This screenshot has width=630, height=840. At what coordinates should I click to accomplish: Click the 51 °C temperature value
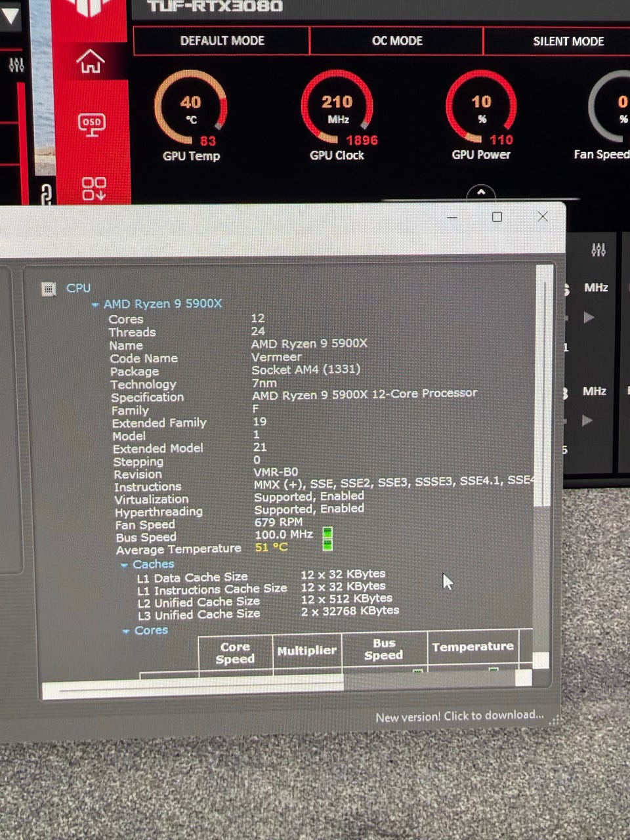click(271, 547)
